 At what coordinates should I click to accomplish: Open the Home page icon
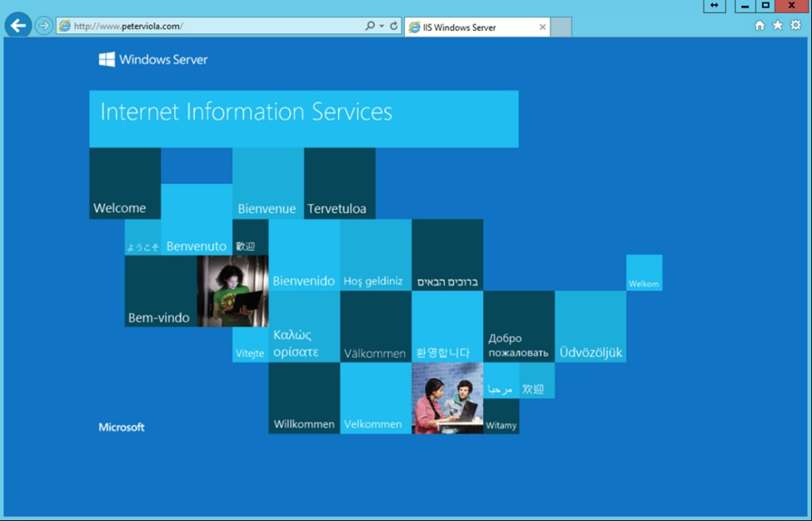pyautogui.click(x=760, y=25)
